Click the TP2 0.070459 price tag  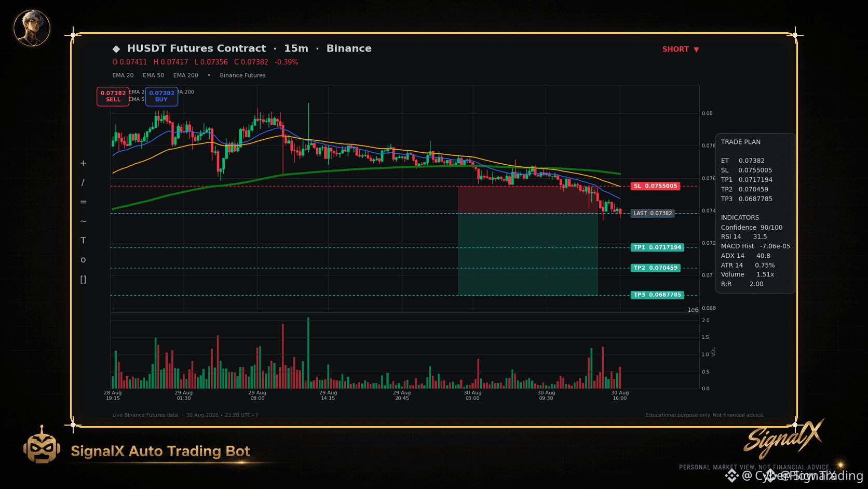coord(656,268)
